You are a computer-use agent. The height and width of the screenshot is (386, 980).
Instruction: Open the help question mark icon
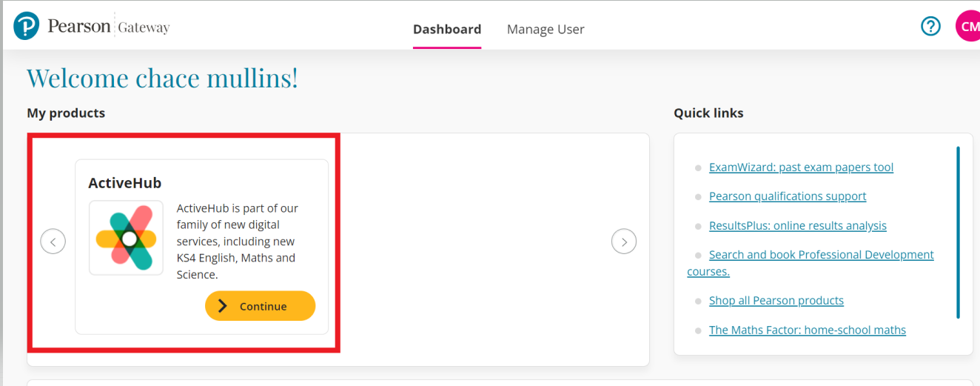click(930, 27)
